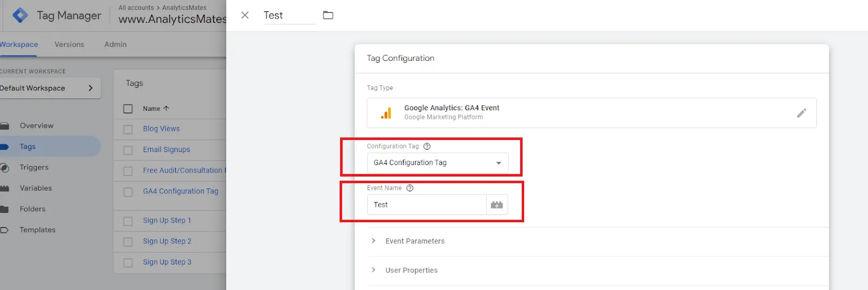
Task: Open the folder icon next to tag name
Action: pyautogui.click(x=328, y=15)
